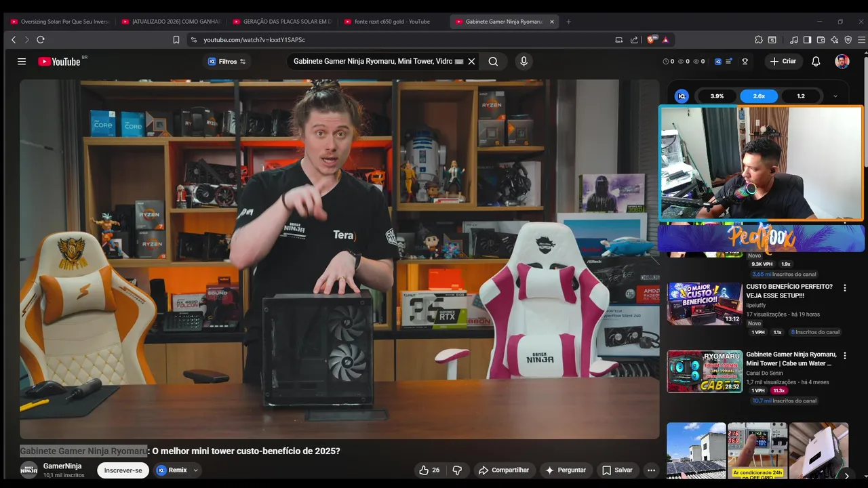Open browser extensions puzzle icon
This screenshot has height=488, width=868.
pos(759,40)
